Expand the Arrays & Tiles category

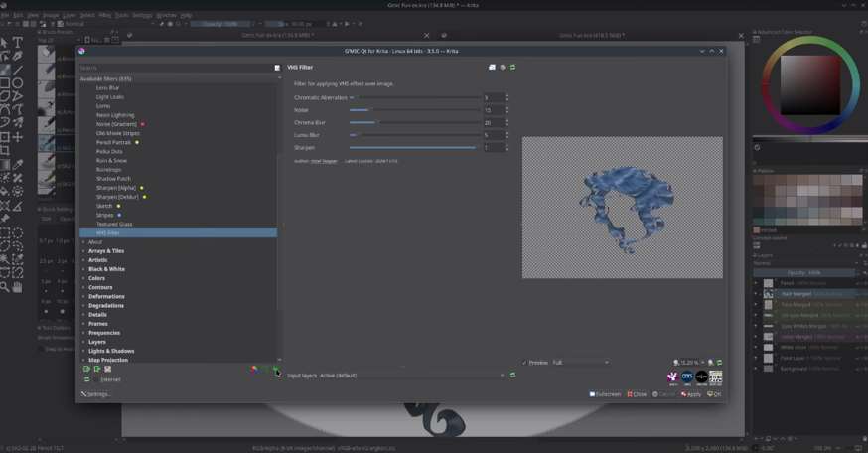pyautogui.click(x=84, y=251)
